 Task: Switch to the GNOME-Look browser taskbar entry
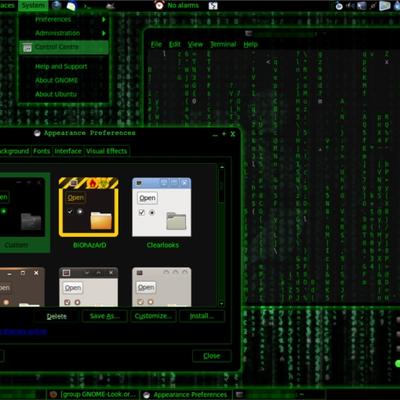[x=93, y=395]
